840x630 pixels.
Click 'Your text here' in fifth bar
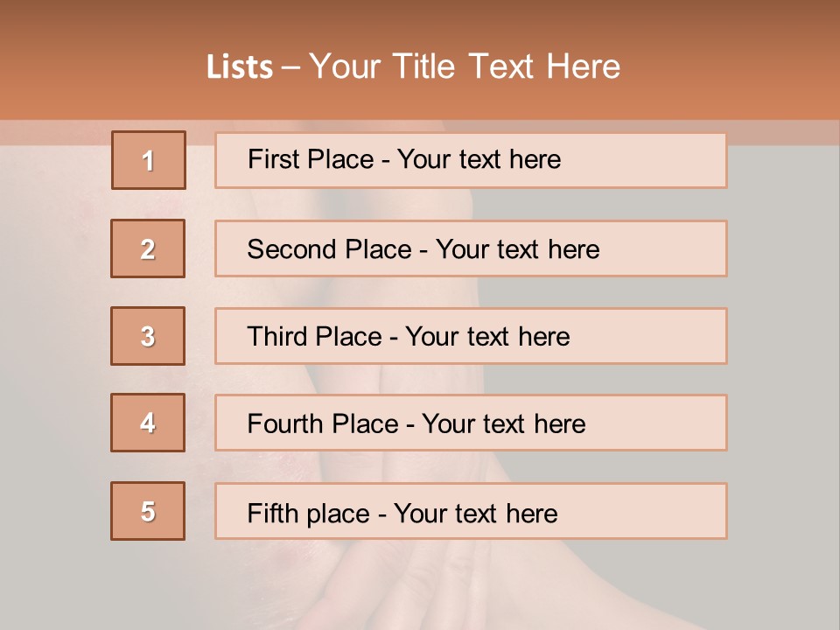point(476,514)
